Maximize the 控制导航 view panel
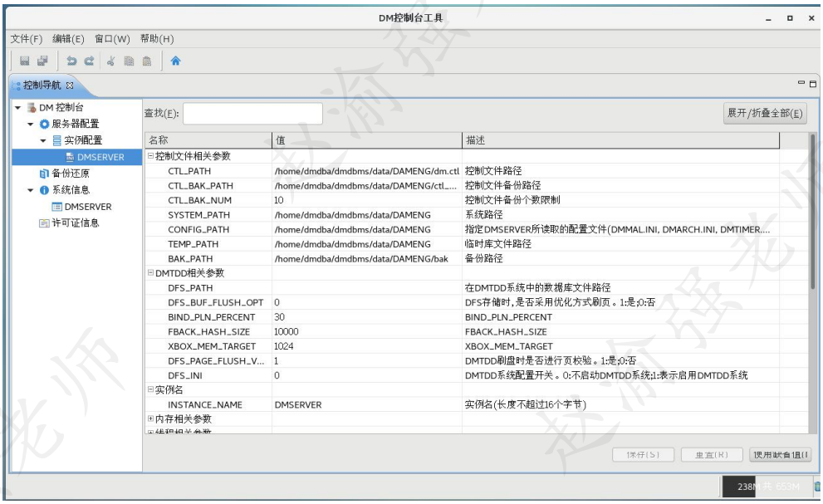The height and width of the screenshot is (504, 823). pos(813,84)
